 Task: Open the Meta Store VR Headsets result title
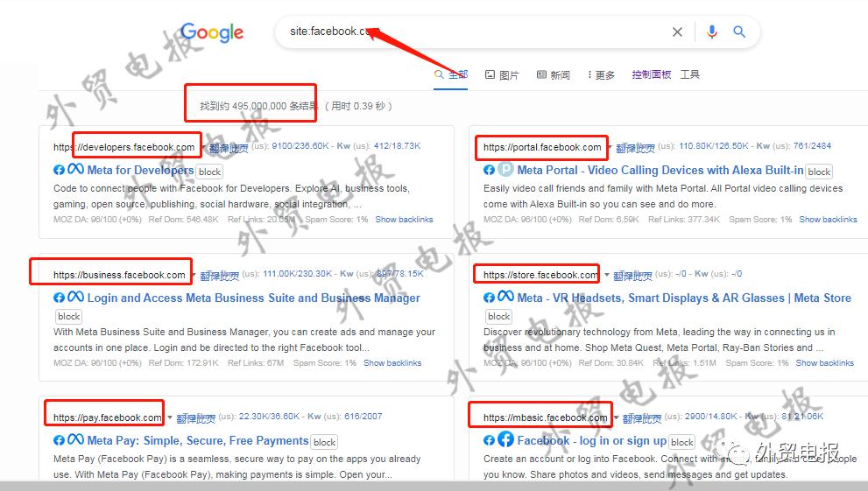(x=684, y=298)
